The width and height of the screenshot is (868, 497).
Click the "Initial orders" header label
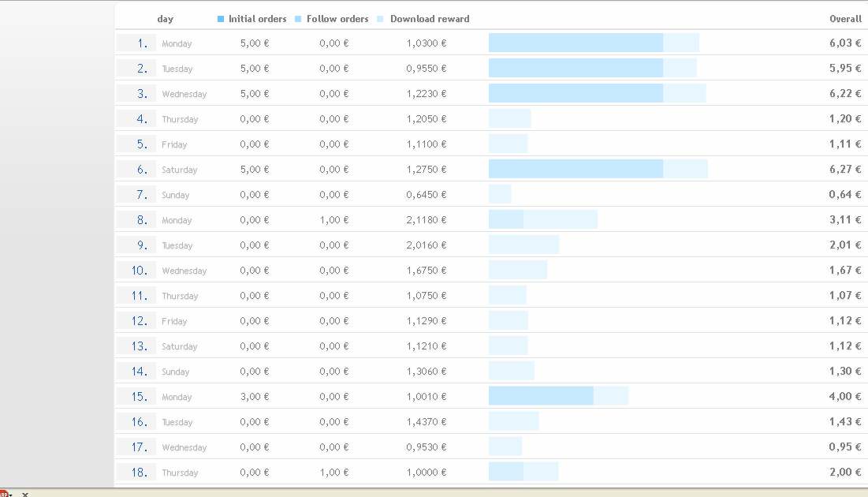coord(257,19)
